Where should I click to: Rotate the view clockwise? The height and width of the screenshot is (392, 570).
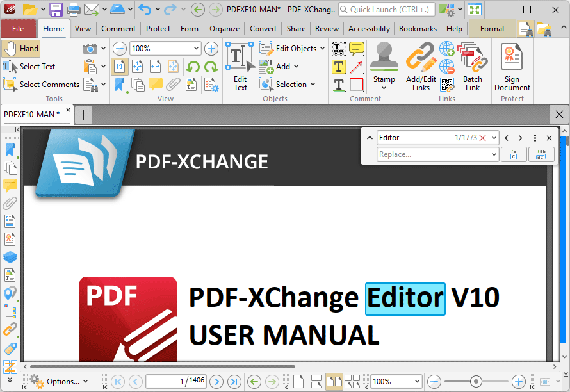tap(211, 67)
